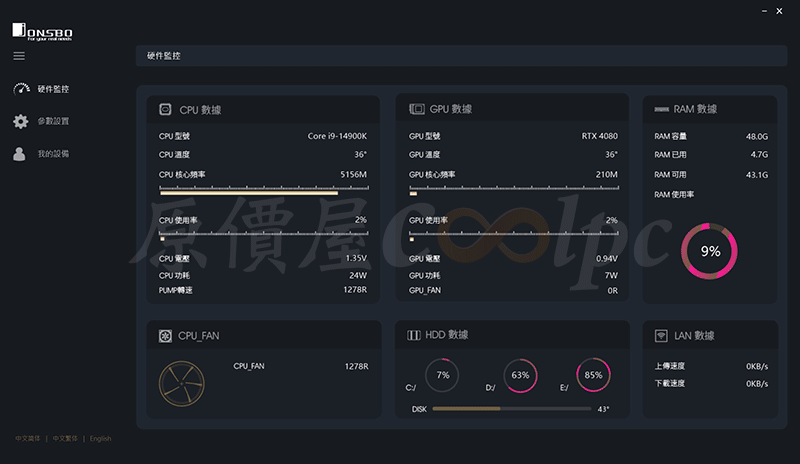Switch language to 中文繁体
Screen dimensions: 800x464
click(65, 438)
